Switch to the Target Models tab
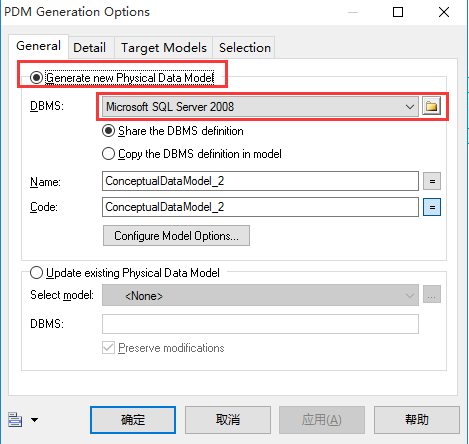 click(x=164, y=48)
